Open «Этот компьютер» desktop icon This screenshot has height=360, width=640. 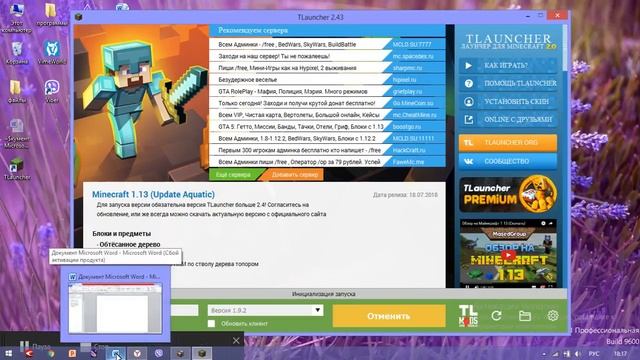(x=17, y=18)
